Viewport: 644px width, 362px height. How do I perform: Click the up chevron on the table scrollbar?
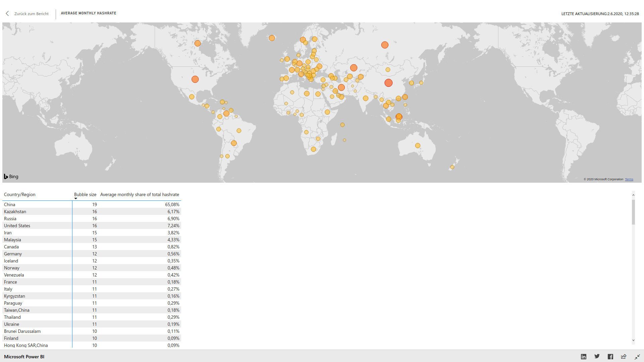click(633, 195)
